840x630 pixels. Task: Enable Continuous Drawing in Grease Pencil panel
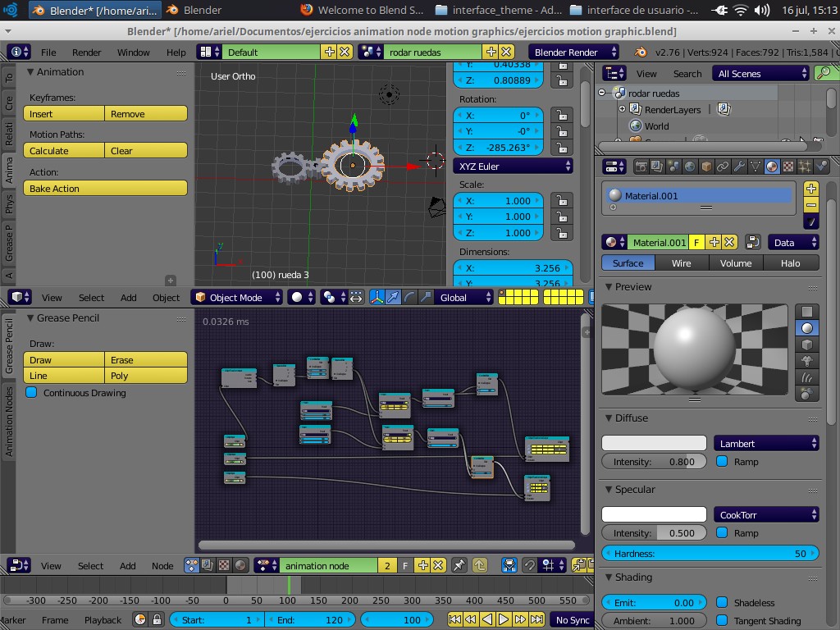click(x=31, y=392)
